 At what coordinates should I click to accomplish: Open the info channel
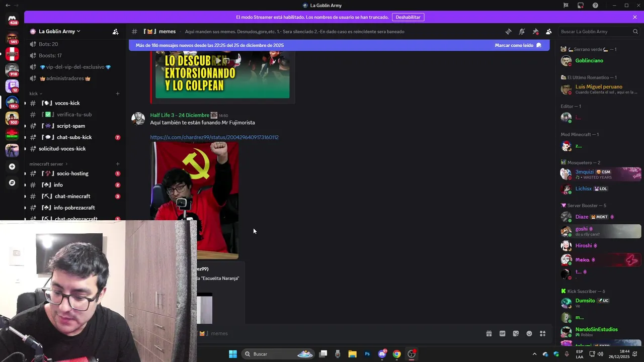pos(75,185)
